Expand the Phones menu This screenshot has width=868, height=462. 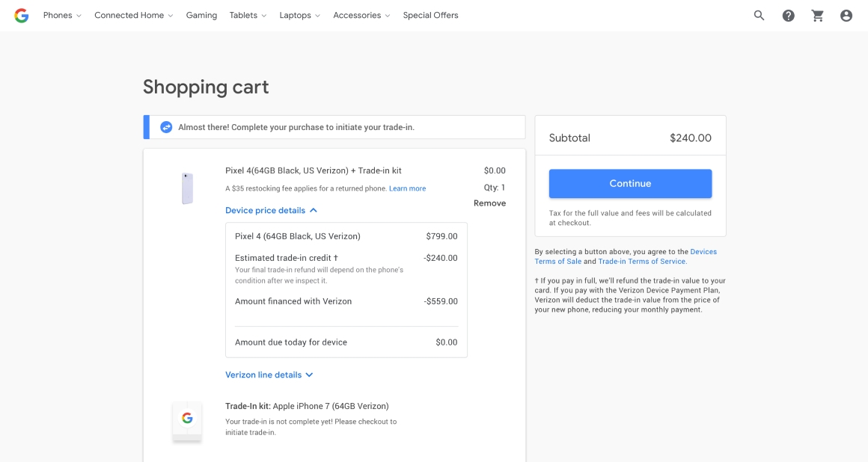pyautogui.click(x=62, y=16)
